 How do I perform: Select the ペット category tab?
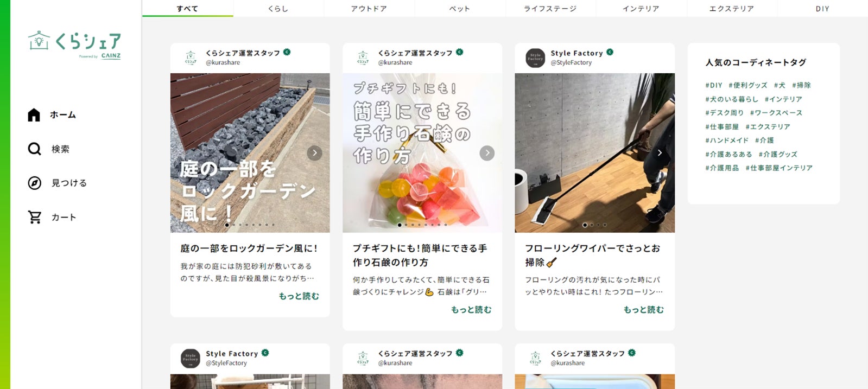point(460,9)
